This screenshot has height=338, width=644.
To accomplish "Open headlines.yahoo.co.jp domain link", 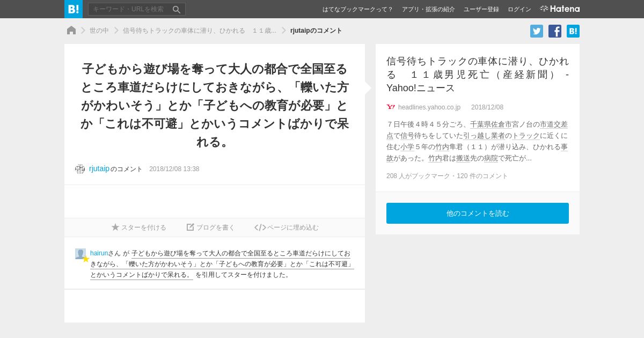I will coord(429,107).
